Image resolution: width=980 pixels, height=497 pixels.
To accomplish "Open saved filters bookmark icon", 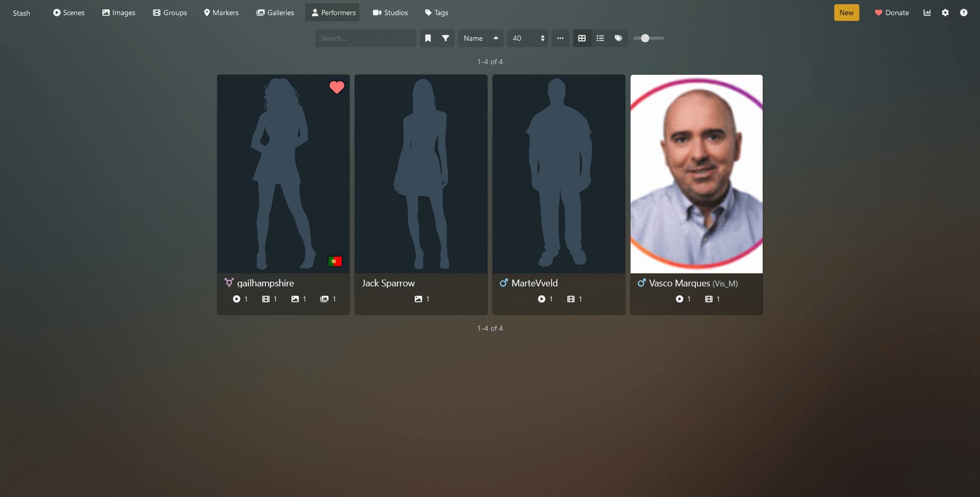I will pyautogui.click(x=428, y=38).
